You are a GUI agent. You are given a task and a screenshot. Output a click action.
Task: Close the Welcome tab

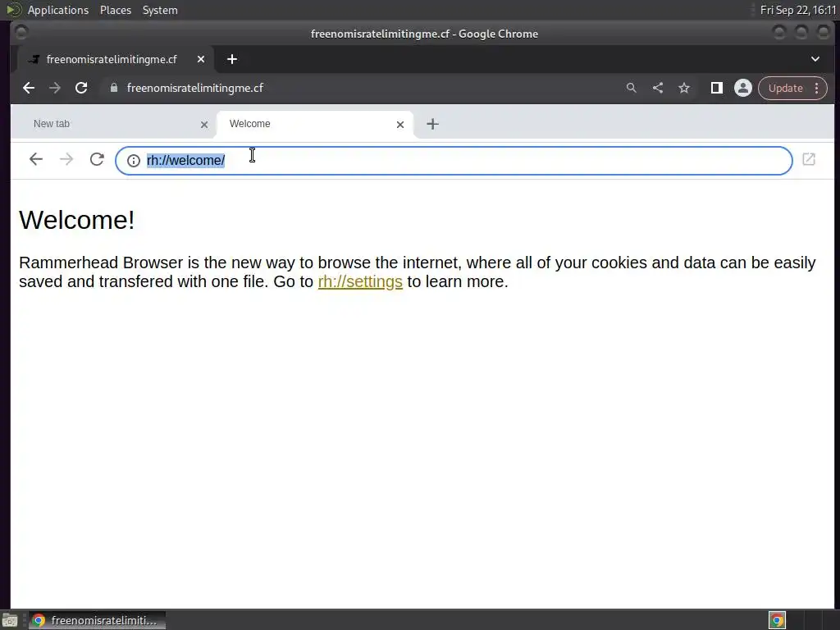point(400,125)
